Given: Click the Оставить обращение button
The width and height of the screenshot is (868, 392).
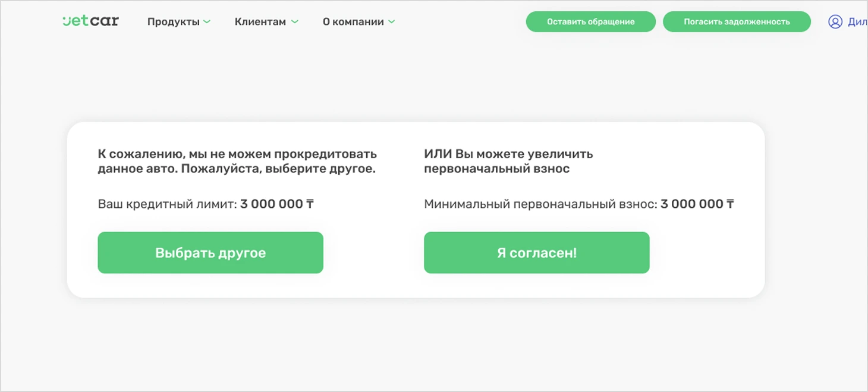Looking at the screenshot, I should (590, 21).
